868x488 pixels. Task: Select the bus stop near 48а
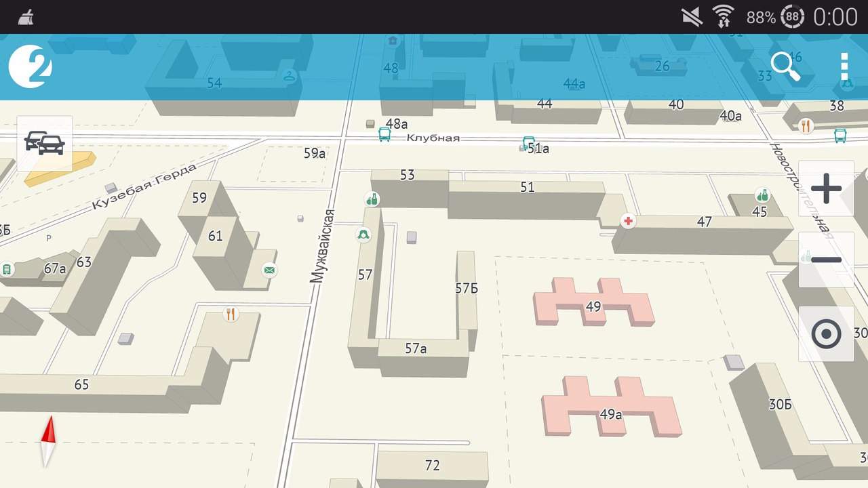point(384,134)
